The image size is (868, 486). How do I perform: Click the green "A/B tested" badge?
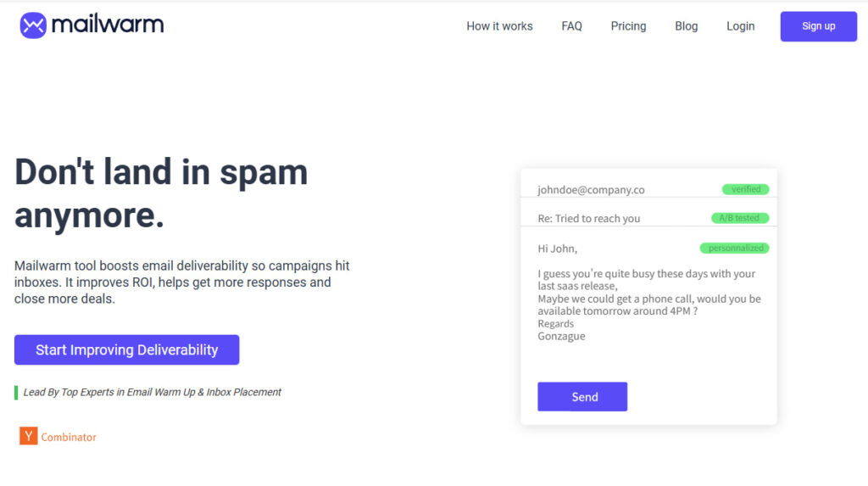739,218
